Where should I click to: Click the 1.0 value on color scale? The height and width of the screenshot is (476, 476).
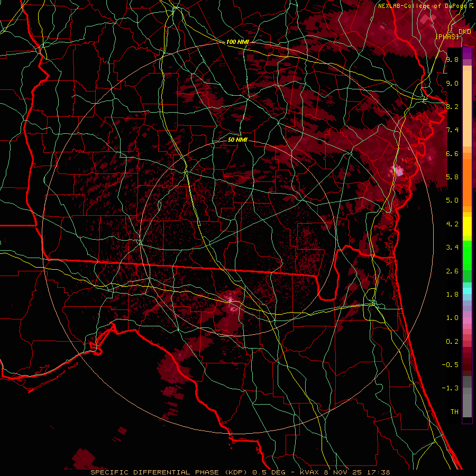(452, 318)
